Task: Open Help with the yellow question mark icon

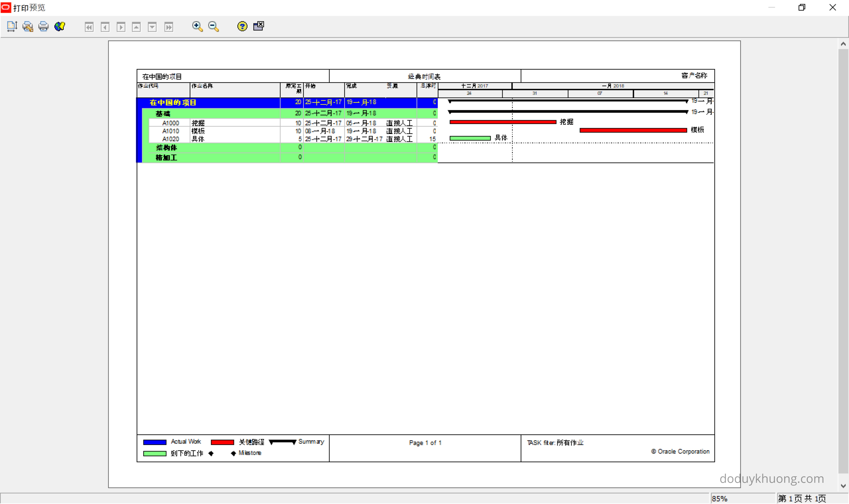Action: 242,26
